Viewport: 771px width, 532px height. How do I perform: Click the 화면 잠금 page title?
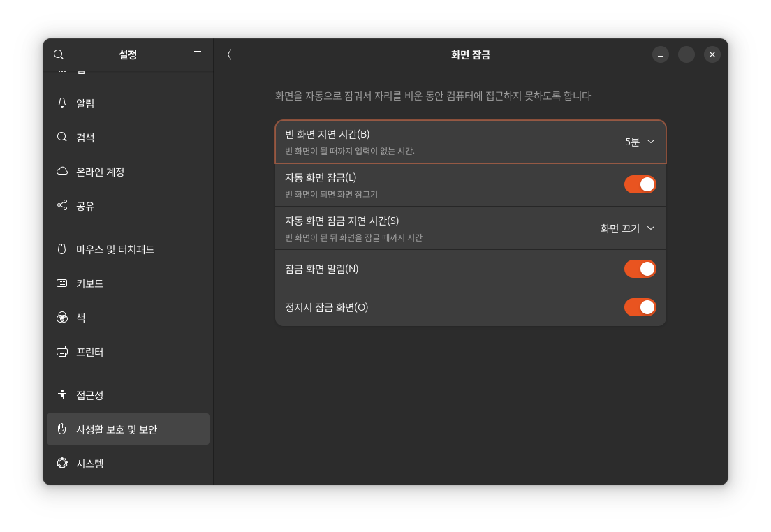tap(471, 54)
